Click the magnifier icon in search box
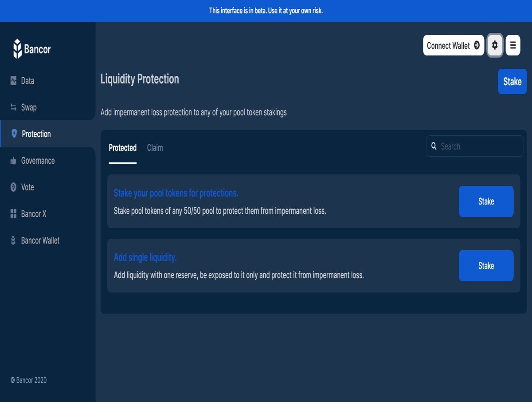 [x=434, y=146]
